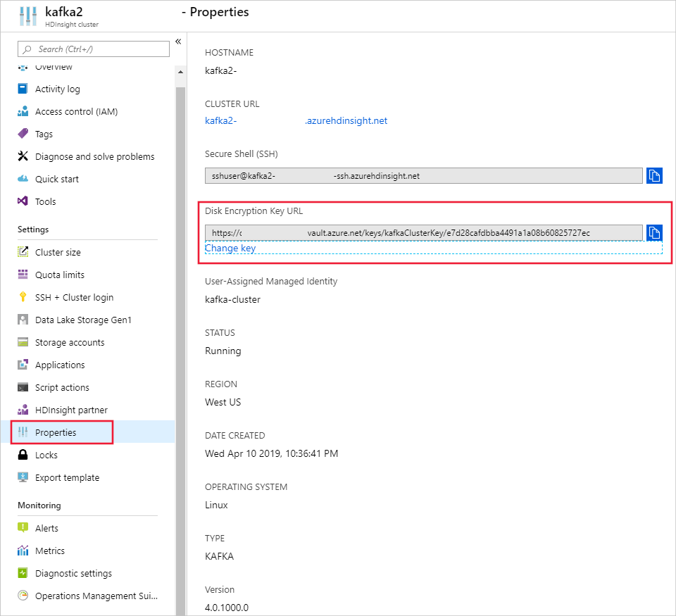The image size is (676, 616).
Task: Open the Script actions menu item
Action: pyautogui.click(x=62, y=388)
